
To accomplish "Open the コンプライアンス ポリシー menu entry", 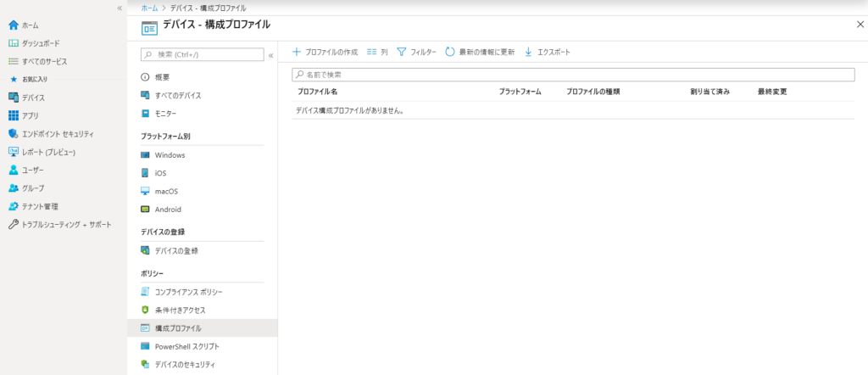I will pyautogui.click(x=189, y=291).
